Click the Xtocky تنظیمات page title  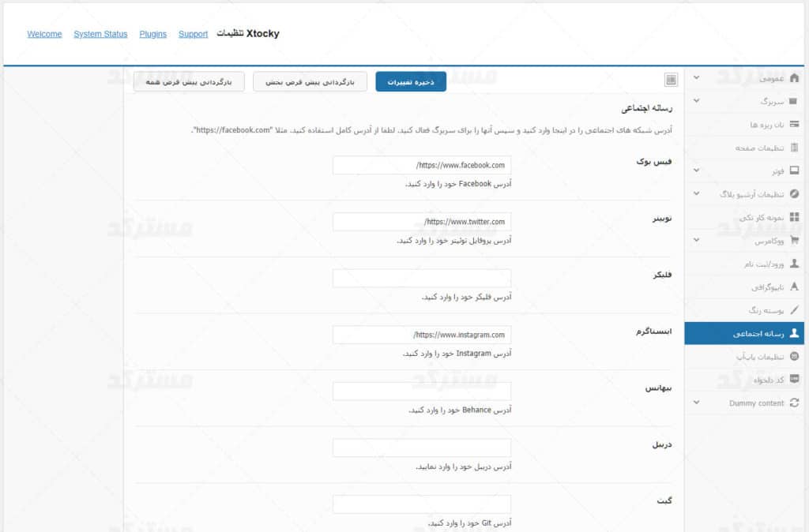point(247,33)
